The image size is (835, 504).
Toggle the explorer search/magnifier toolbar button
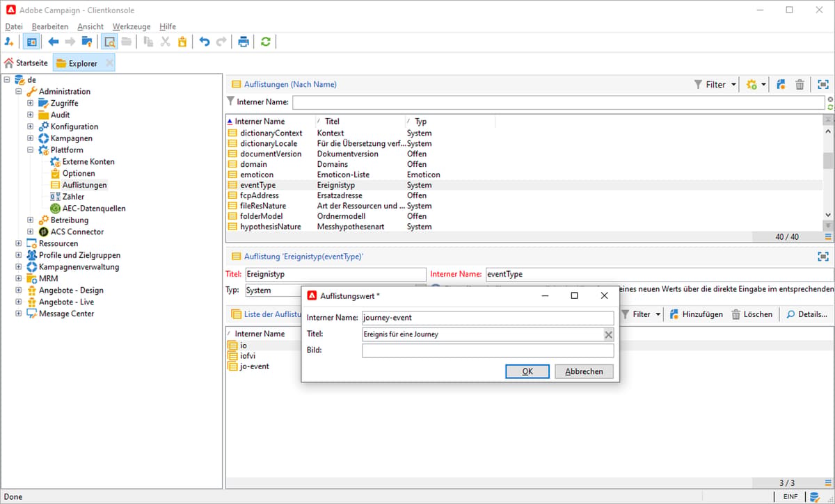(x=109, y=42)
